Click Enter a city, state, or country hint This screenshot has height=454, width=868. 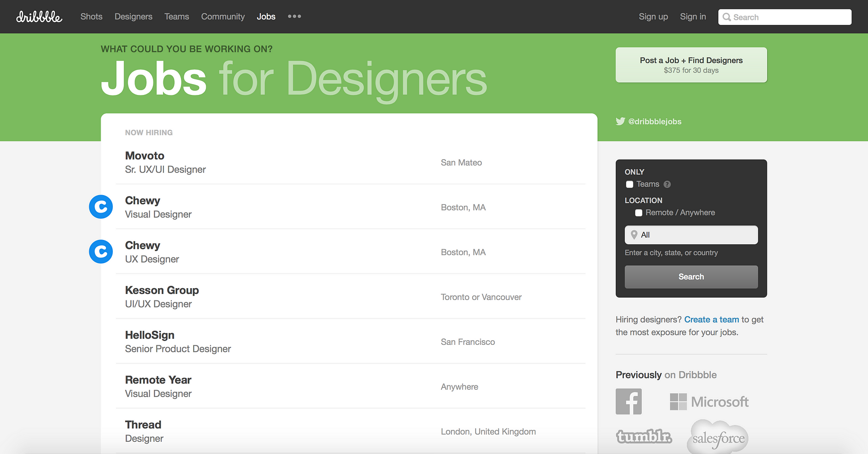tap(671, 253)
